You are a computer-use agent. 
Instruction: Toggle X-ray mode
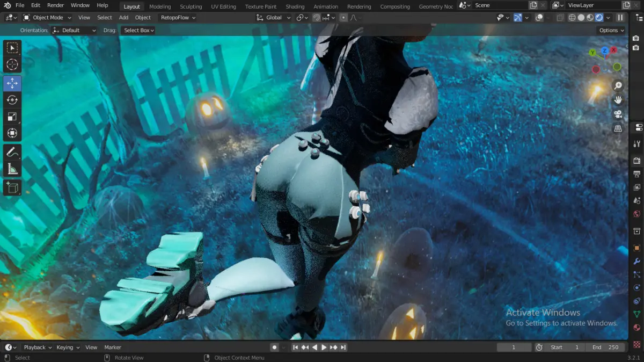tap(560, 17)
